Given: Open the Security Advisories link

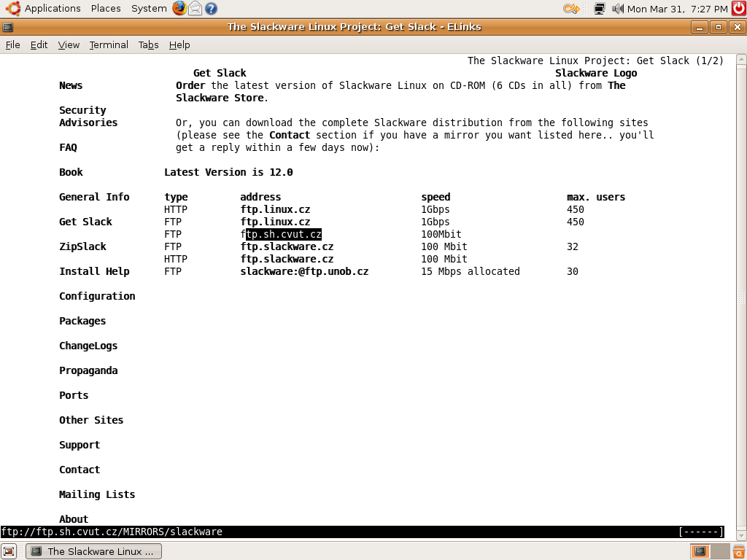Looking at the screenshot, I should (x=88, y=116).
